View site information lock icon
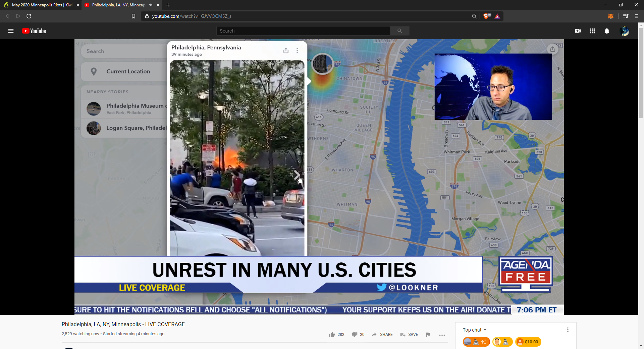644x349 pixels. click(x=147, y=16)
